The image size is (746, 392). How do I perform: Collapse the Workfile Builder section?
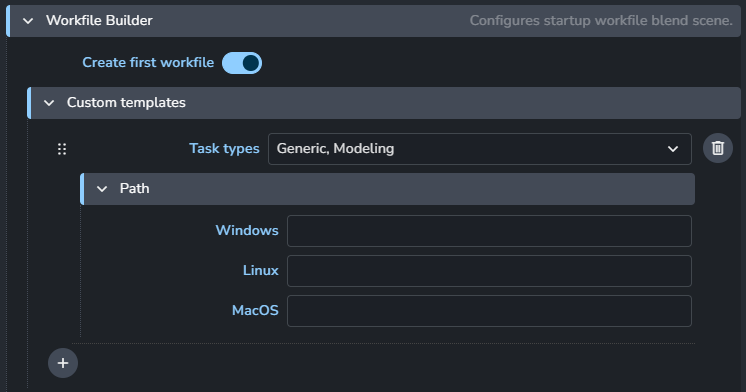(x=28, y=21)
